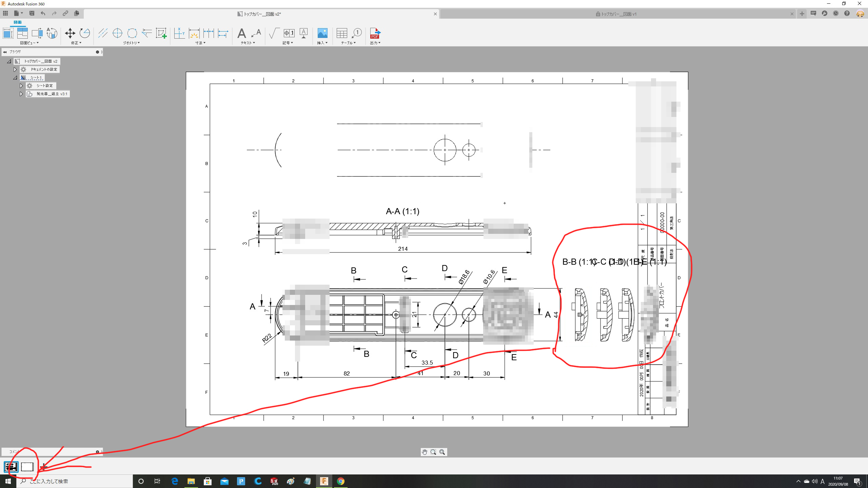Screen dimensions: 868x488
Task: Expand the シート設定 tree node
Action: [21, 86]
